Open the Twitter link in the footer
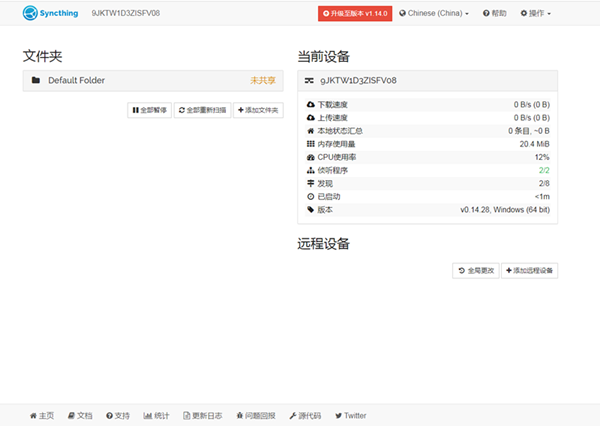This screenshot has height=426, width=600. (351, 415)
